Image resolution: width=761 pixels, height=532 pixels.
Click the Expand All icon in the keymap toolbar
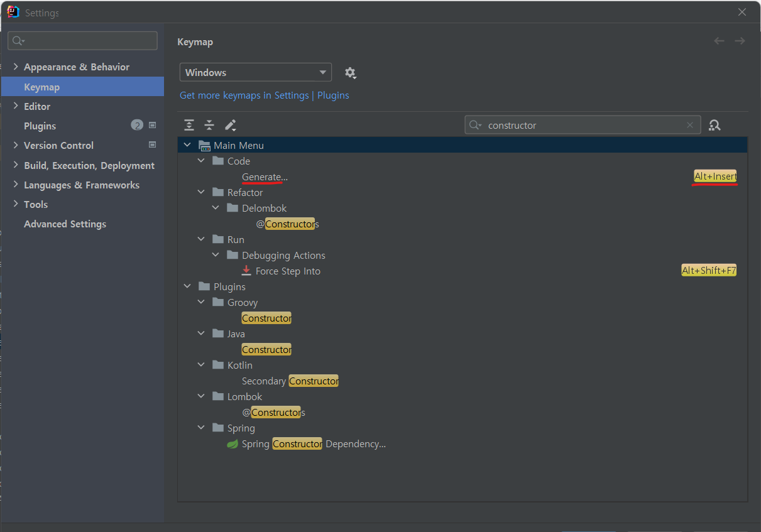pyautogui.click(x=189, y=125)
